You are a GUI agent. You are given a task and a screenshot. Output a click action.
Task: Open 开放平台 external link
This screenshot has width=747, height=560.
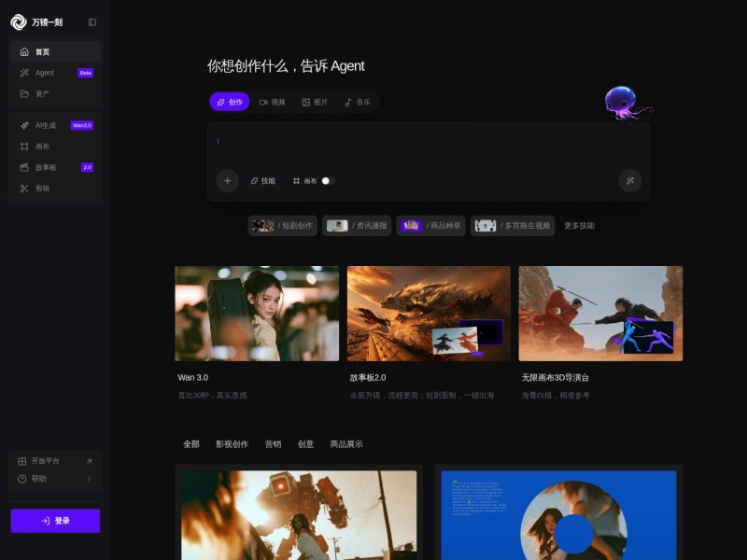[x=55, y=461]
